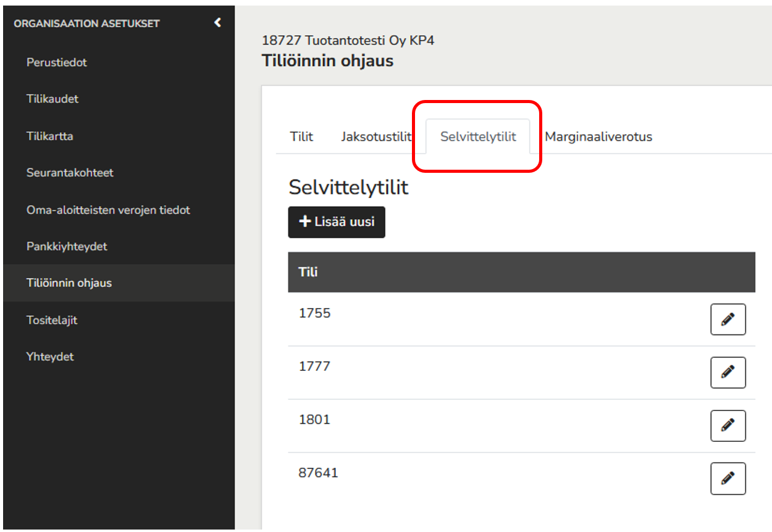Open Yhteydet in the sidebar
The image size is (772, 532).
[x=50, y=357]
